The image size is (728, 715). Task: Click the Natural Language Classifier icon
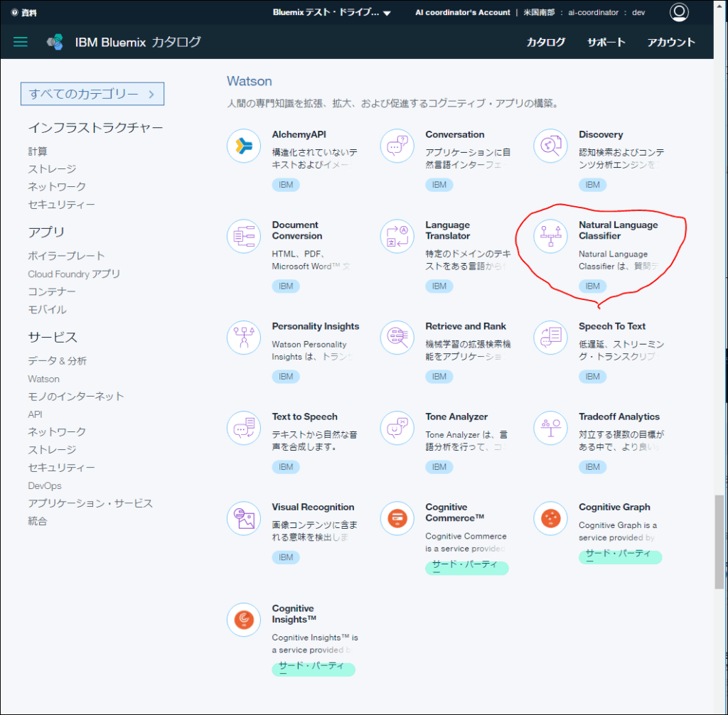pyautogui.click(x=551, y=237)
